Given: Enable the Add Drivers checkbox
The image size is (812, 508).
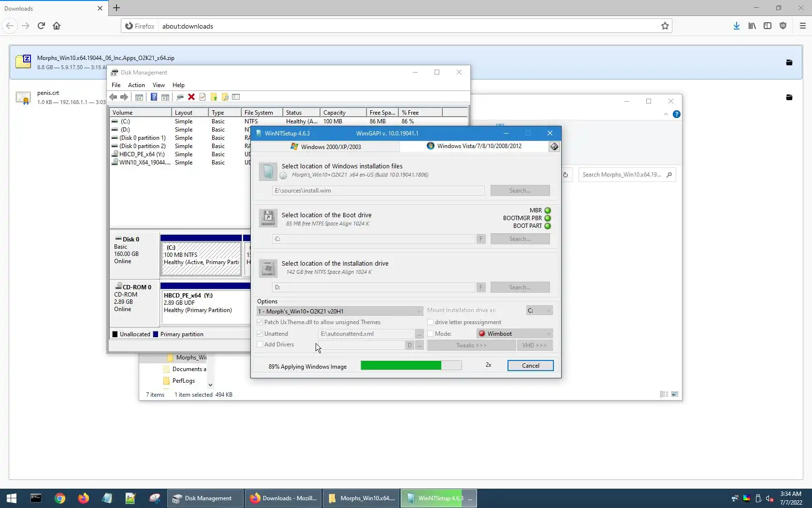Looking at the screenshot, I should [260, 344].
